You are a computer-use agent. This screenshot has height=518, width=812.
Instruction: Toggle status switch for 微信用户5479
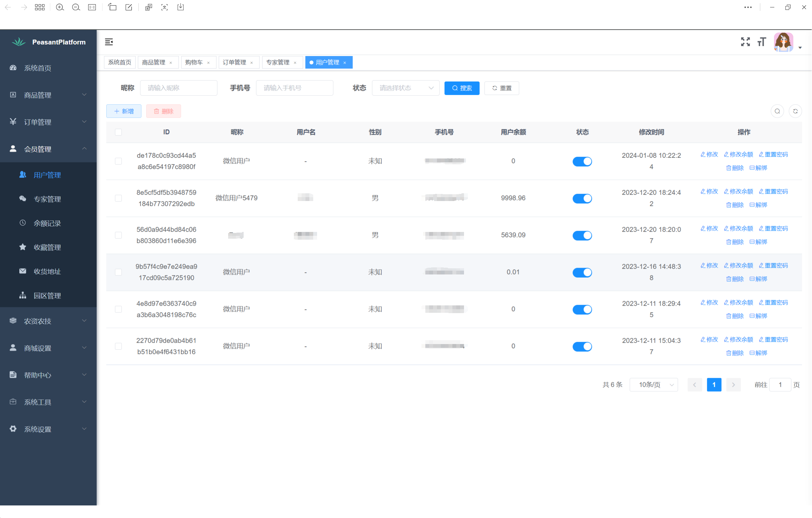click(582, 198)
